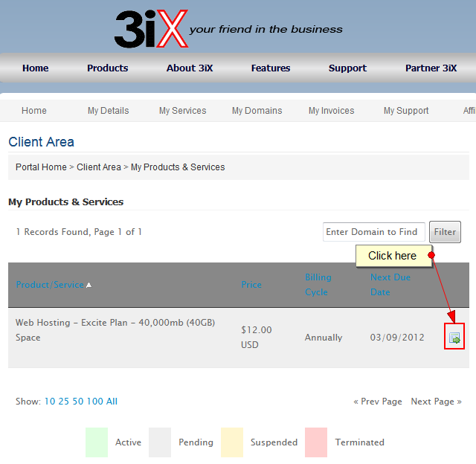Open Support in the top navigation bar
The height and width of the screenshot is (464, 476).
pyautogui.click(x=347, y=68)
